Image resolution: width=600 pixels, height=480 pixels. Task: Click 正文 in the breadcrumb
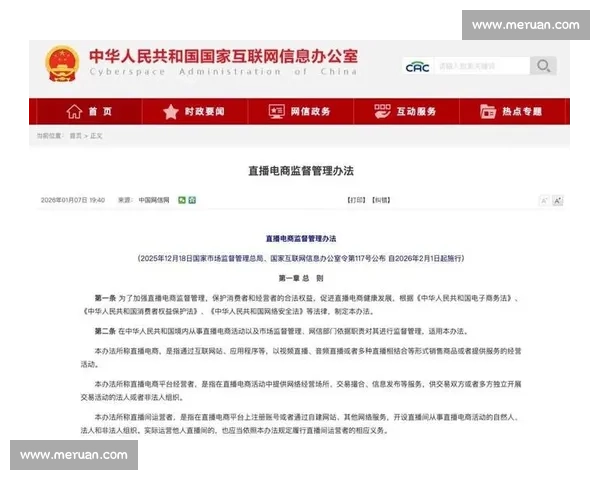tap(96, 136)
